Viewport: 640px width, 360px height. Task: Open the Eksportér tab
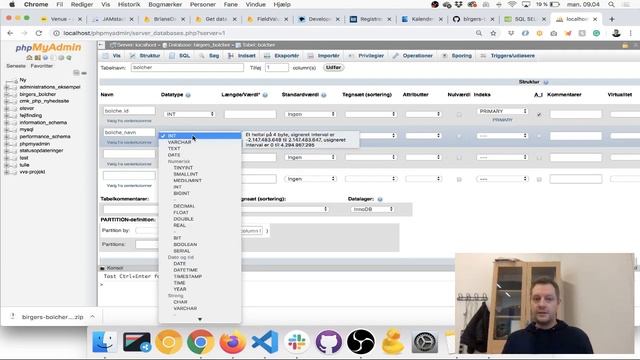point(282,56)
